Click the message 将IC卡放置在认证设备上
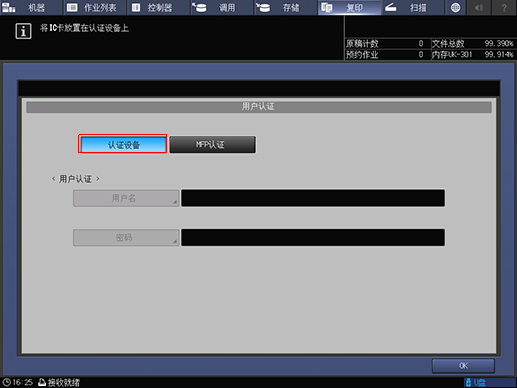The image size is (517, 388). 84,28
